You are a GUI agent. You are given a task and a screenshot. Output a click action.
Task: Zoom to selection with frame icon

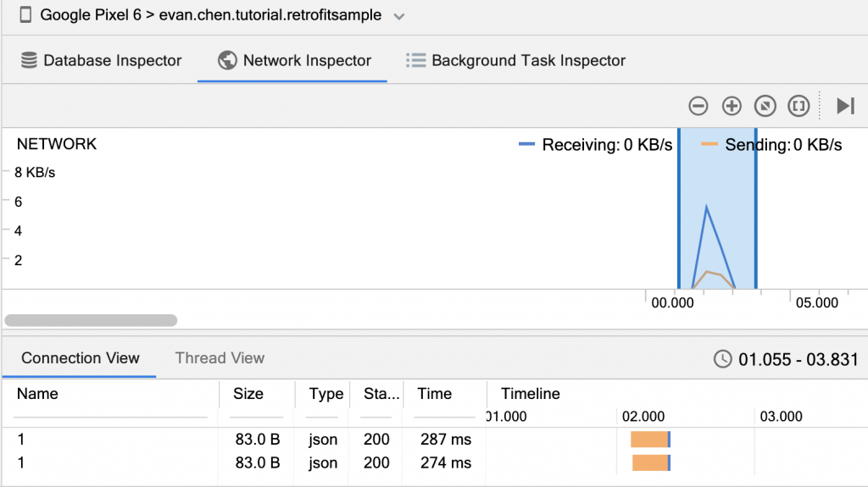click(x=798, y=106)
